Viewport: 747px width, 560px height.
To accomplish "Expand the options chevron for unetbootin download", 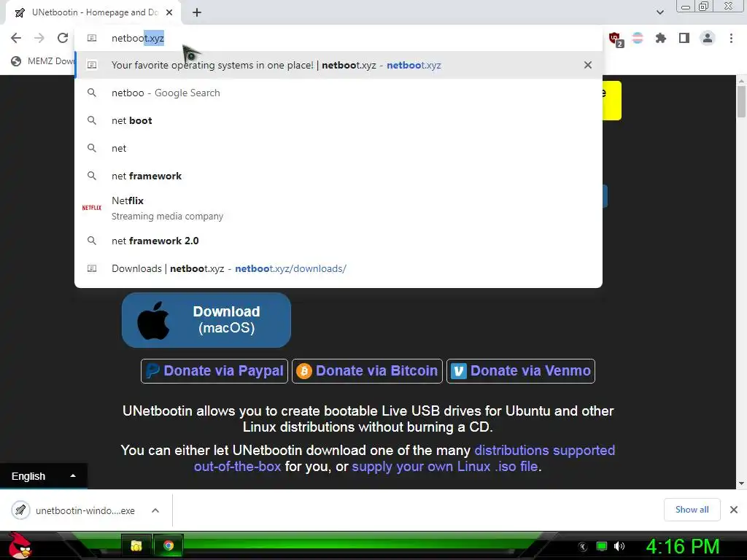I will coord(155,510).
